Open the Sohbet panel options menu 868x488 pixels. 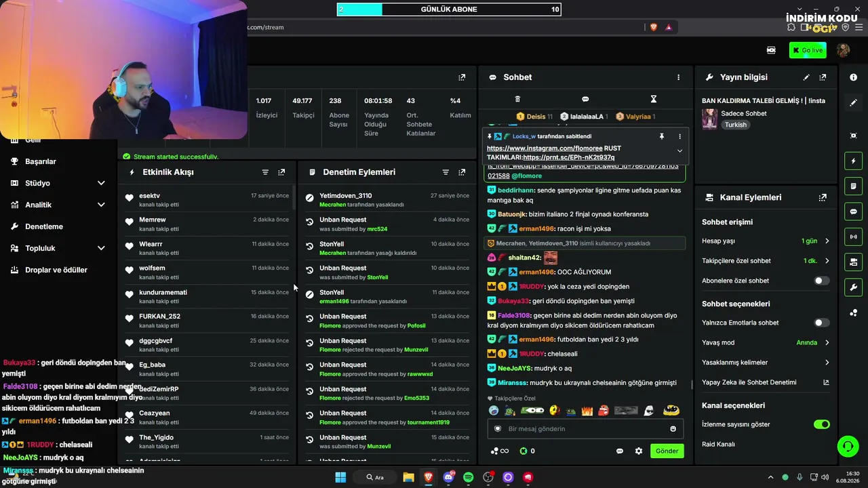coord(678,77)
